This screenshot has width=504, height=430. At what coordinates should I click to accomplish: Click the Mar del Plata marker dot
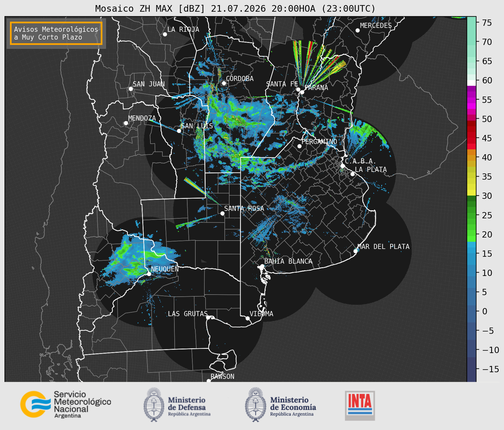click(356, 251)
